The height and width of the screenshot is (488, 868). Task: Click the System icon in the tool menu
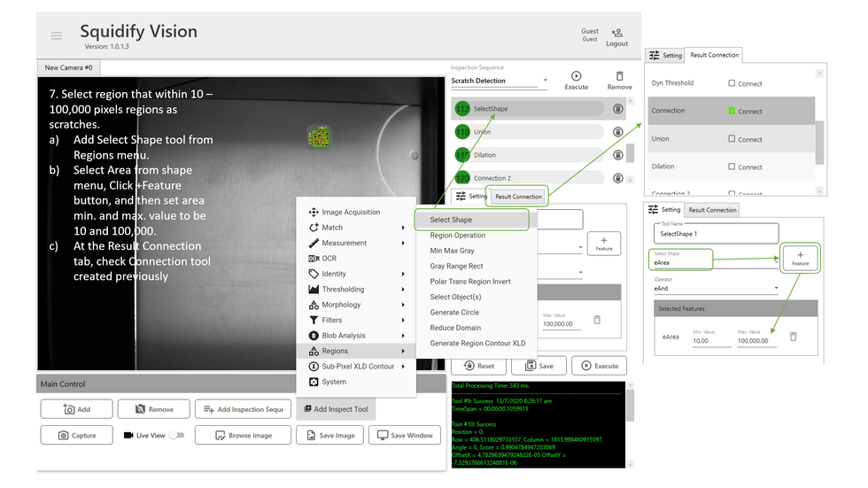coord(314,382)
